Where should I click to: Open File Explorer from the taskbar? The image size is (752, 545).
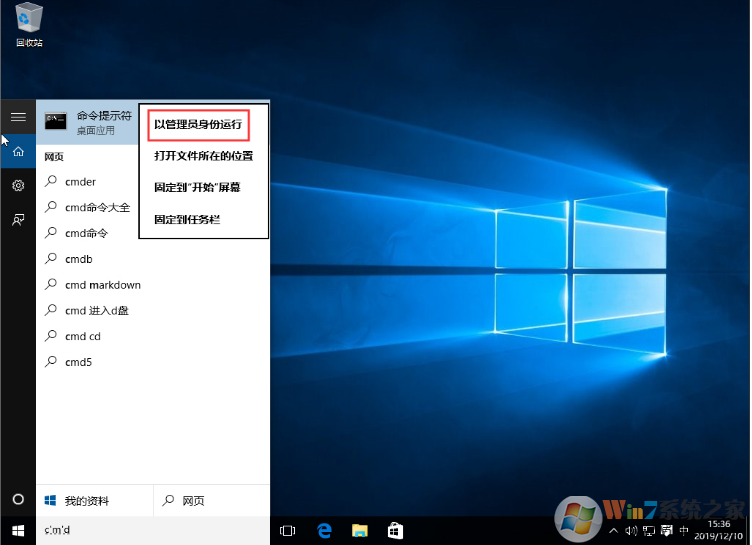coord(359,530)
